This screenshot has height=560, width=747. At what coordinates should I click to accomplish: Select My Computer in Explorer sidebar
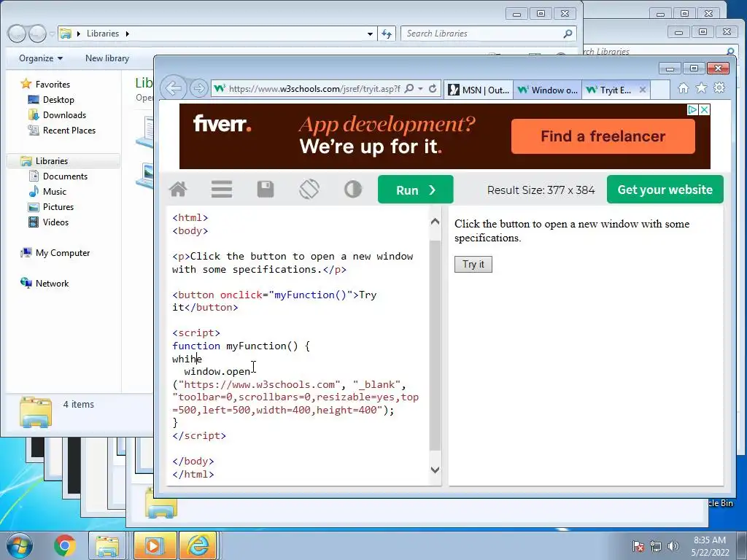[x=63, y=253]
